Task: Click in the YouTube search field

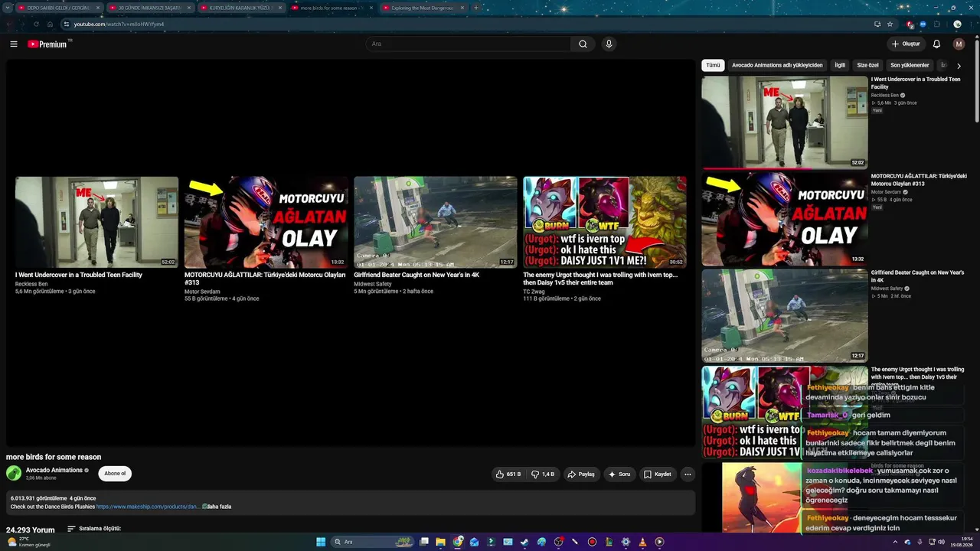Action: click(x=468, y=44)
